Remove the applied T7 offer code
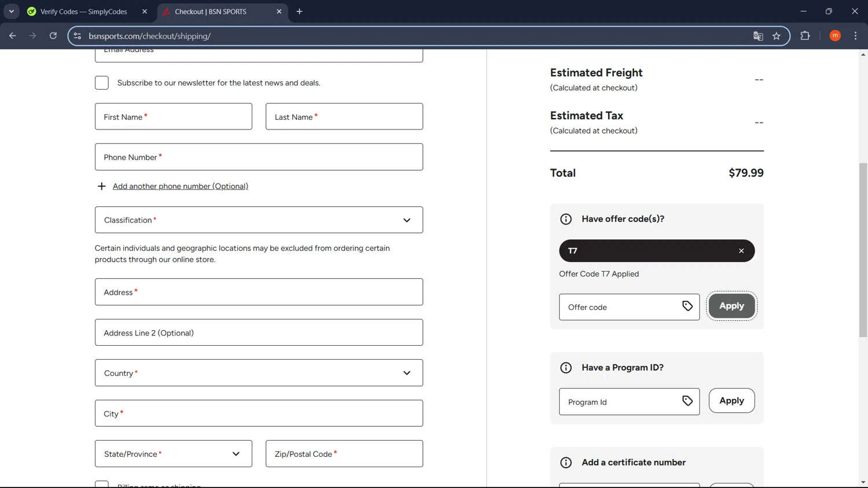The width and height of the screenshot is (868, 488). click(x=741, y=251)
